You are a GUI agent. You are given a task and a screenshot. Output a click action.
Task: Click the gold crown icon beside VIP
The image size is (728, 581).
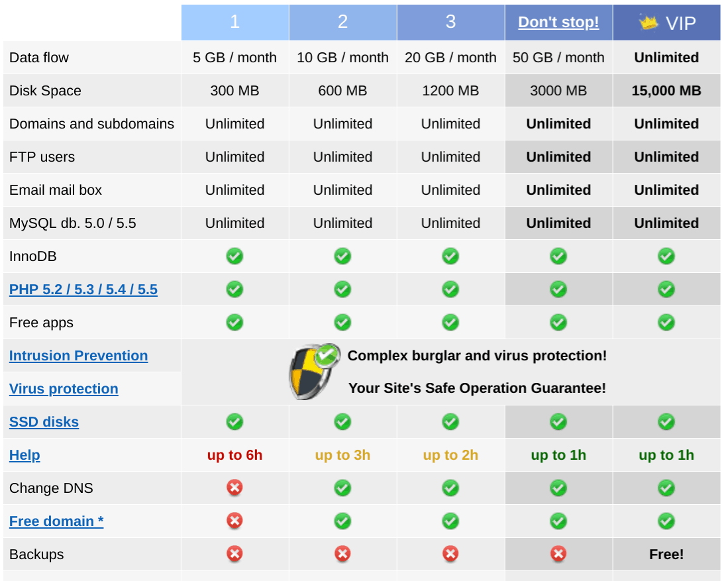[648, 22]
